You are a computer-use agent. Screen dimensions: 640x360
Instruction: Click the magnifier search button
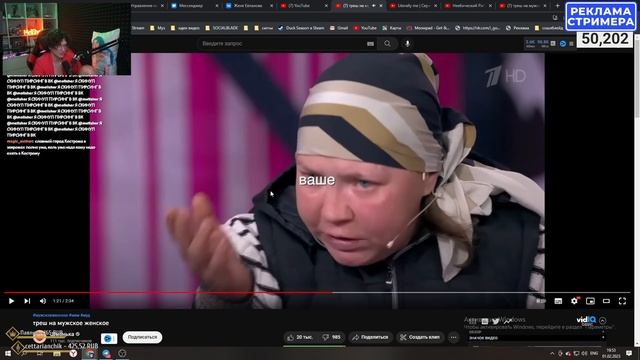point(387,44)
